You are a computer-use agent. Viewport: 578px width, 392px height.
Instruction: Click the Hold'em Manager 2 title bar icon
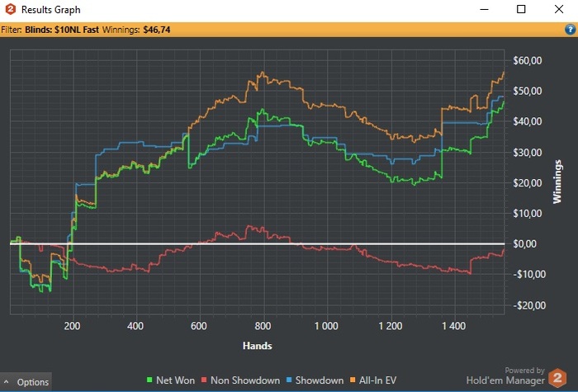pyautogui.click(x=10, y=9)
